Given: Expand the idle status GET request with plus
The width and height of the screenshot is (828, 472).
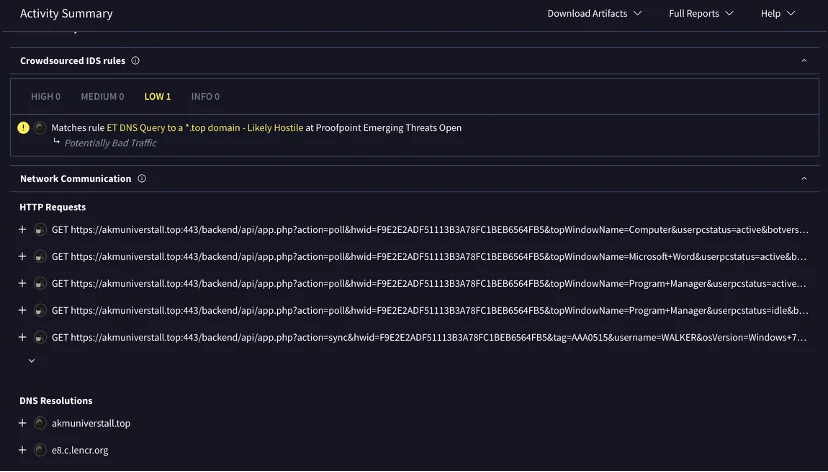Looking at the screenshot, I should click(22, 310).
